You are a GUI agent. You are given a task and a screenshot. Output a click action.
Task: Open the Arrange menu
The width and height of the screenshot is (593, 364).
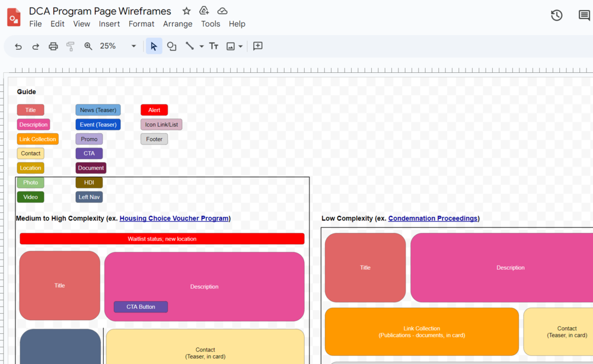(x=177, y=24)
